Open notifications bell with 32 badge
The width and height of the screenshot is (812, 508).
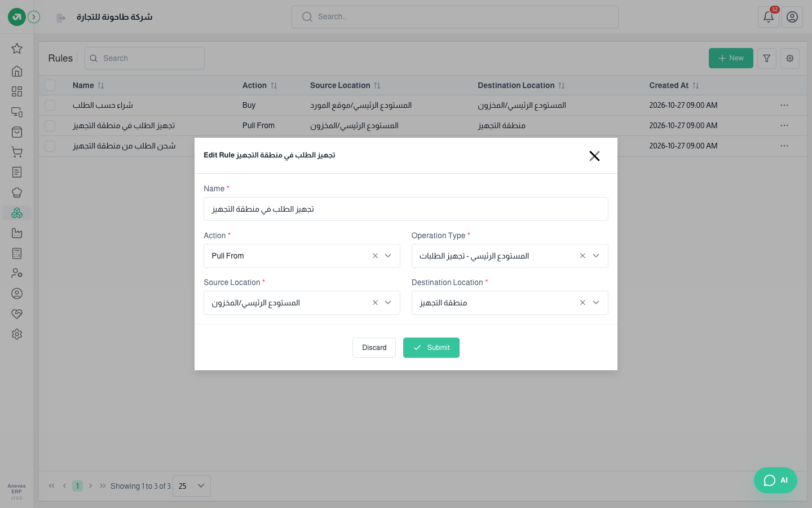point(769,17)
